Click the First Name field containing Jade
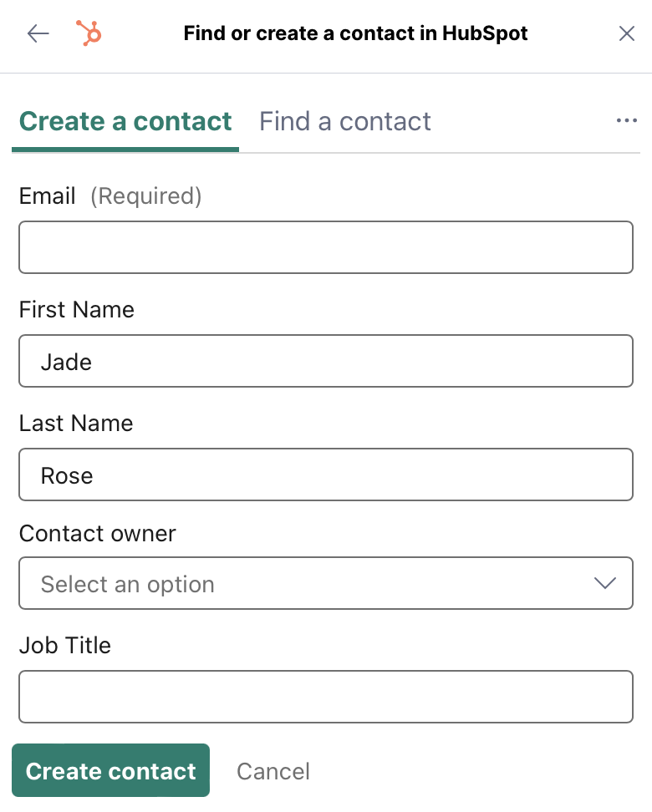This screenshot has height=812, width=652. pos(326,361)
